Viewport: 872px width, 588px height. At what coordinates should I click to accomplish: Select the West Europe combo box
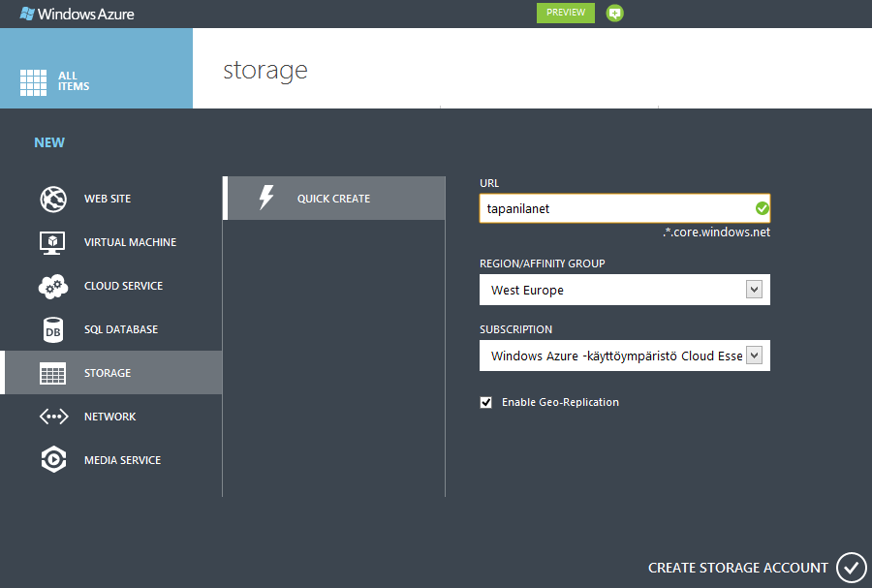(x=625, y=290)
